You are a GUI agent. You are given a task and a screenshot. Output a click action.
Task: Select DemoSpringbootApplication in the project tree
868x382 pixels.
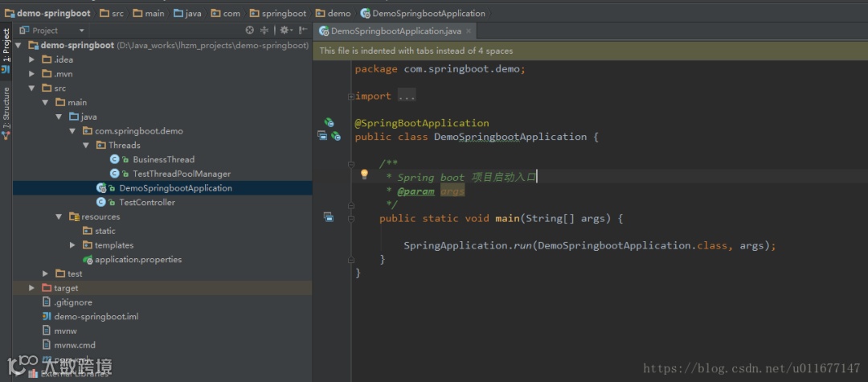click(x=175, y=188)
